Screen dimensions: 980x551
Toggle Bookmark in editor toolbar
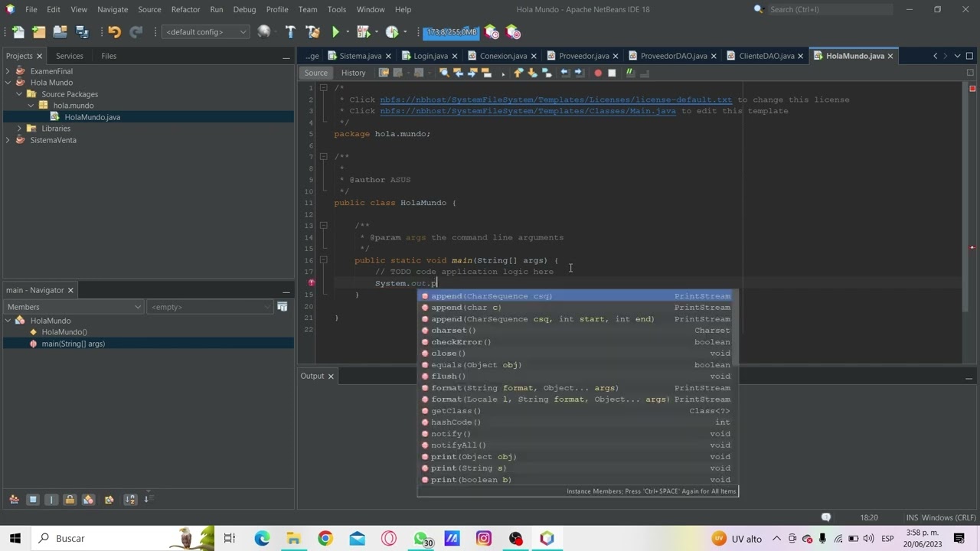tap(547, 73)
